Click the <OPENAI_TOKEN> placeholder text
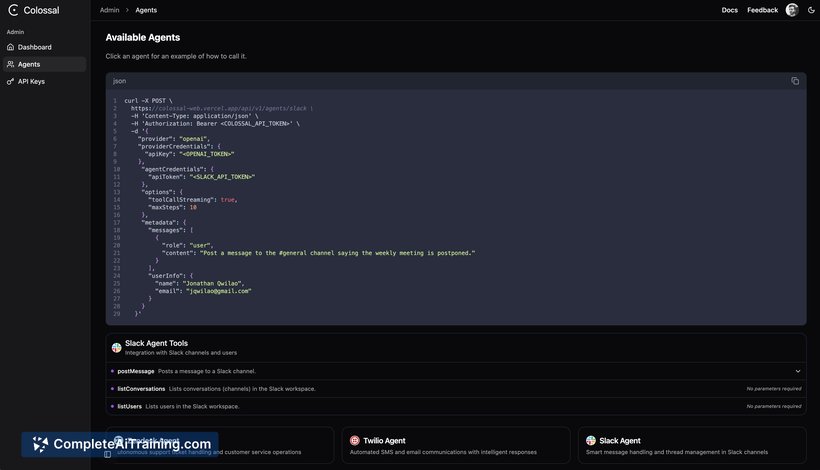Viewport: 820px width, 470px height. (x=207, y=154)
